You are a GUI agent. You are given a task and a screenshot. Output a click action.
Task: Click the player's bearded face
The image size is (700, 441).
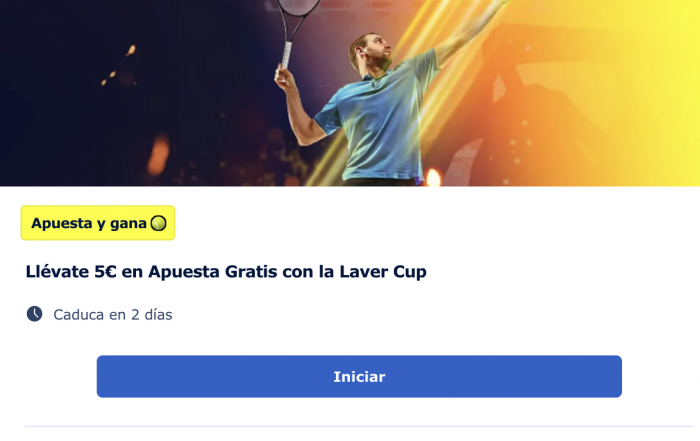tap(375, 50)
